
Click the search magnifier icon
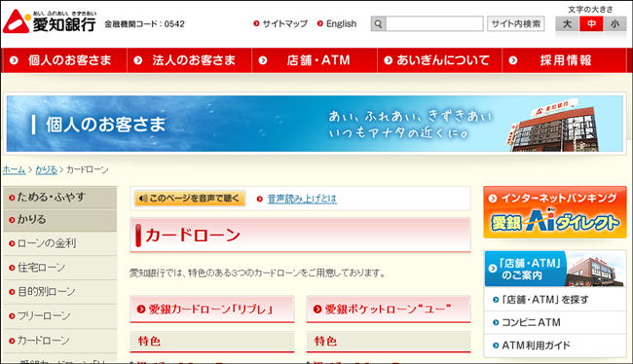tap(378, 23)
